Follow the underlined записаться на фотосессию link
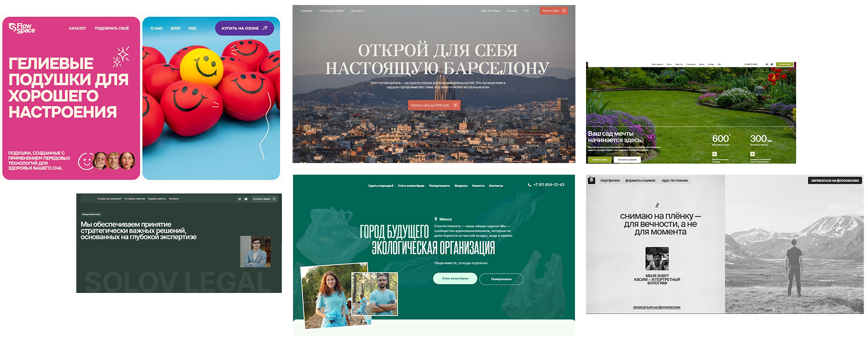 point(656,307)
